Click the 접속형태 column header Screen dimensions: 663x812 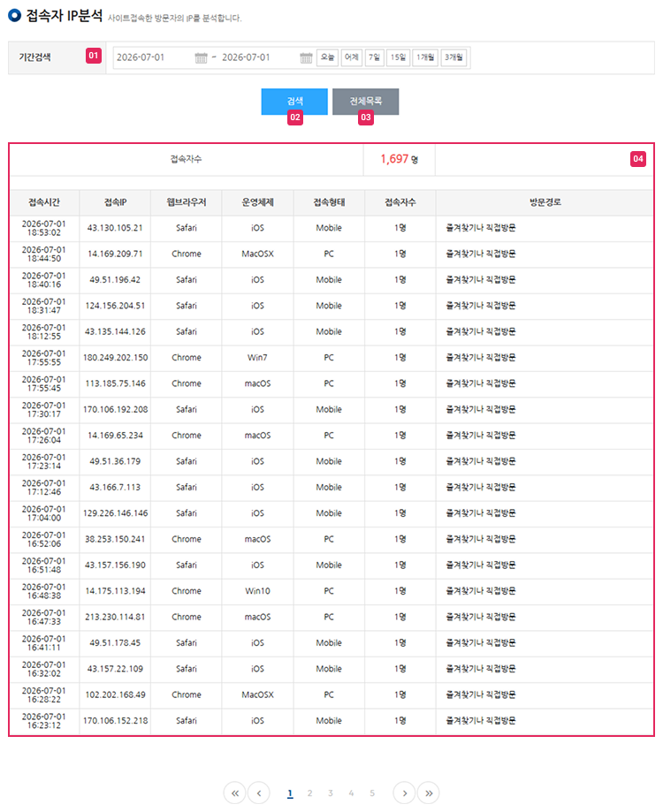click(329, 202)
